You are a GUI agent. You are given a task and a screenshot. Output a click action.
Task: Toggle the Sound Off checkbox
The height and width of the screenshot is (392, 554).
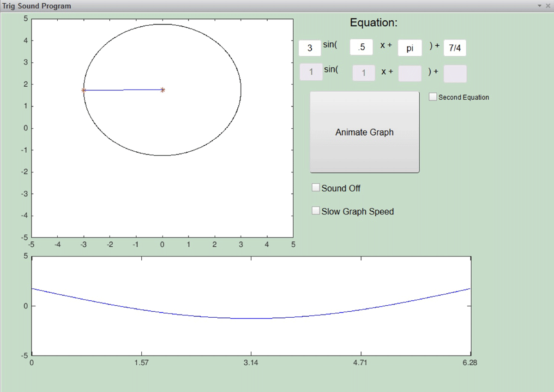click(316, 187)
